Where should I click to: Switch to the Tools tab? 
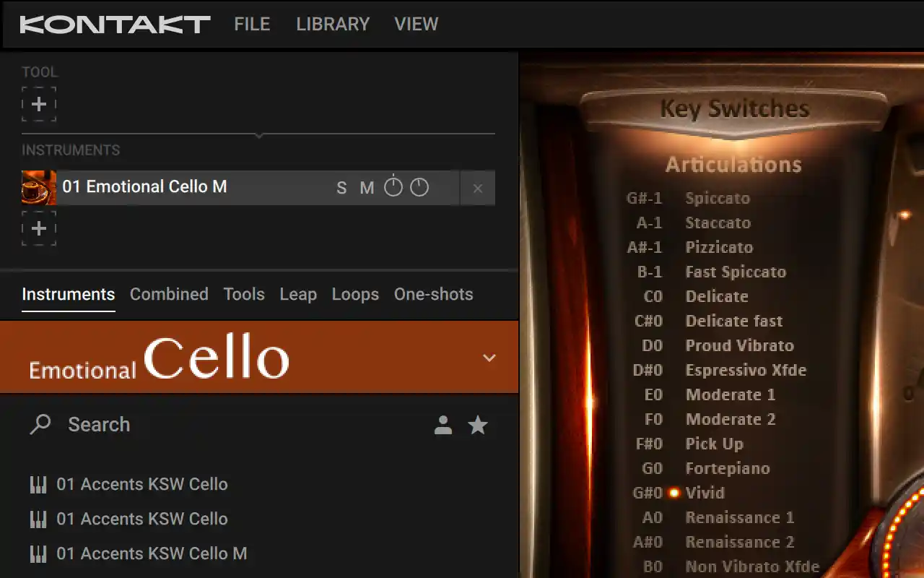coord(244,295)
